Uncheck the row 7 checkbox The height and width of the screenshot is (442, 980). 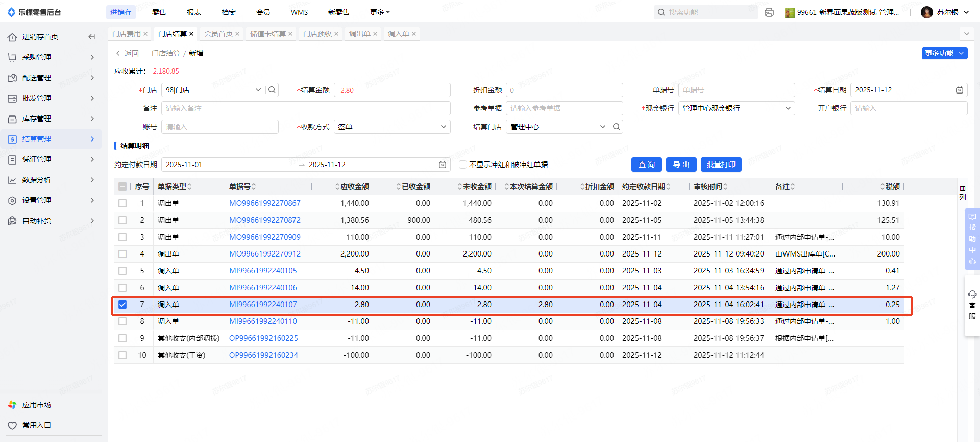(x=122, y=305)
